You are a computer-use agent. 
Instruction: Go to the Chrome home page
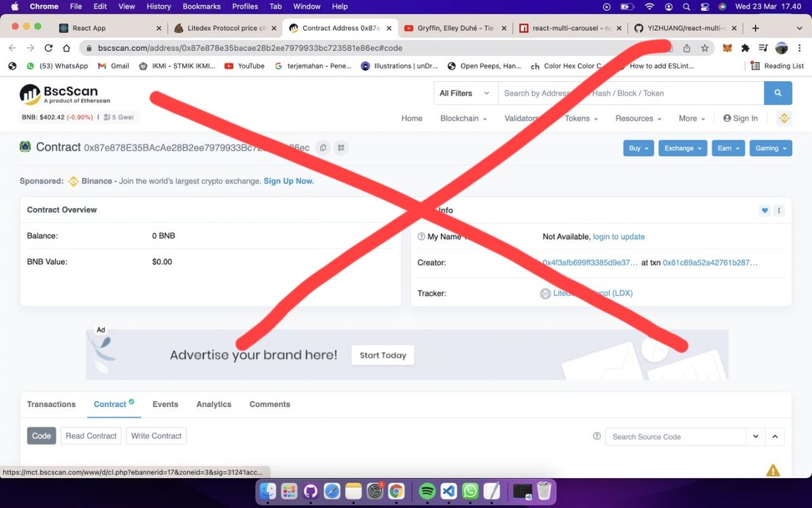click(66, 48)
